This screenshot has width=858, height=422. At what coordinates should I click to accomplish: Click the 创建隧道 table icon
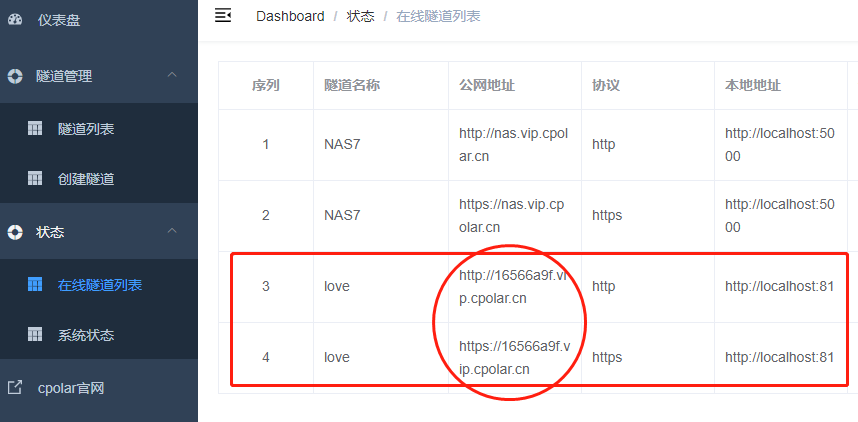click(x=35, y=178)
